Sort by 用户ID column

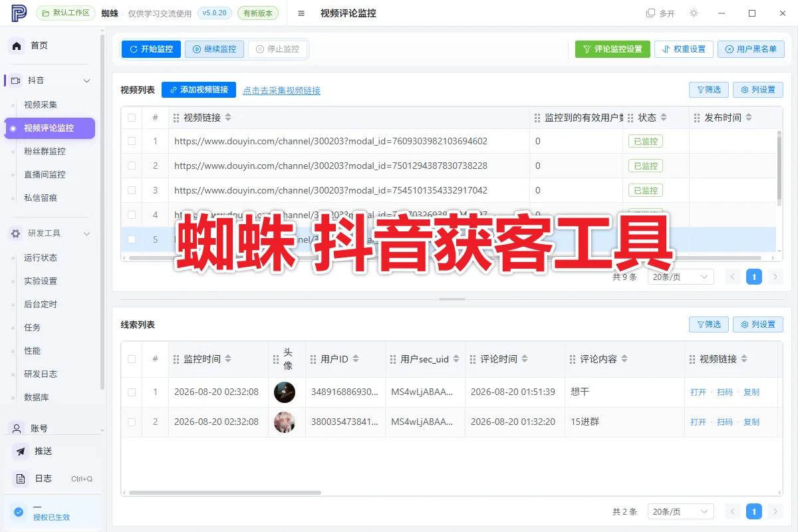pos(356,359)
